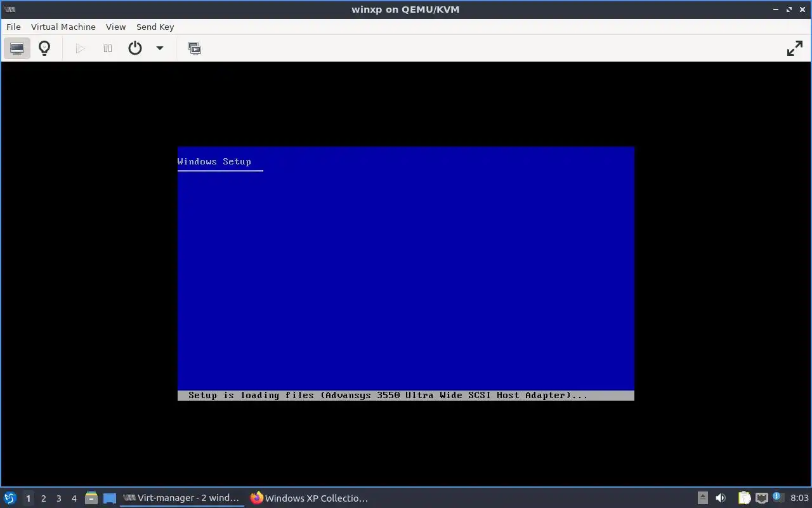
Task: Shut down the VM with power icon
Action: pyautogui.click(x=135, y=48)
